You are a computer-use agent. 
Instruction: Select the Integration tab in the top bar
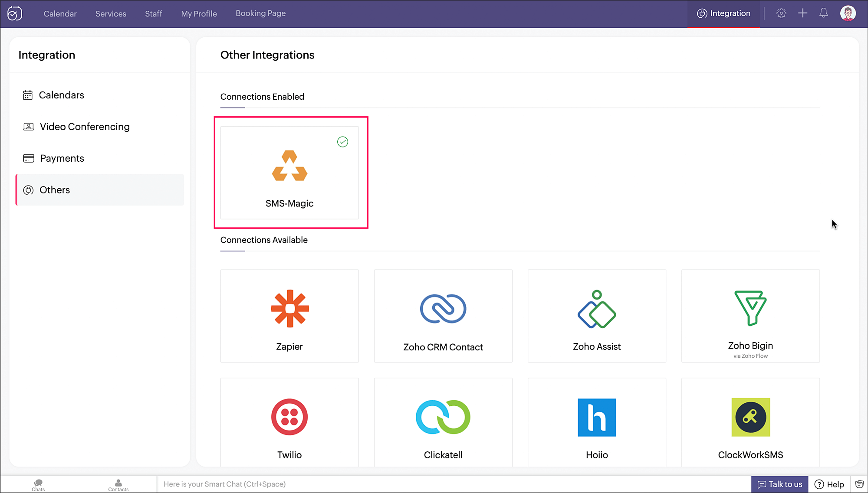(x=723, y=13)
